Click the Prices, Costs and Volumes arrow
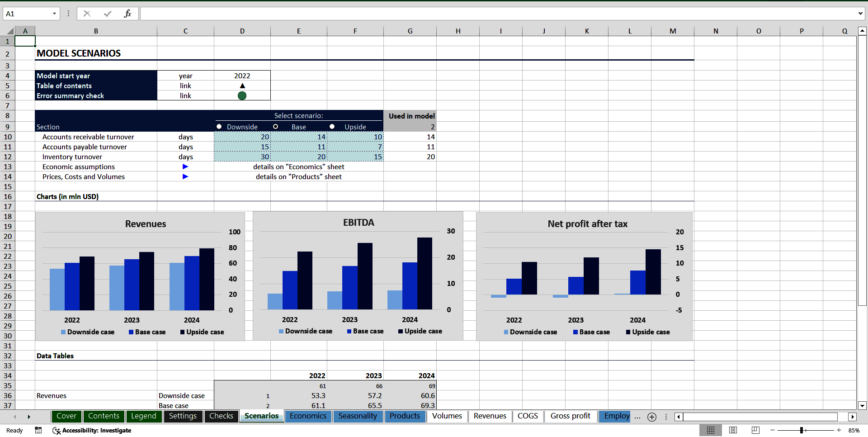 coord(185,177)
